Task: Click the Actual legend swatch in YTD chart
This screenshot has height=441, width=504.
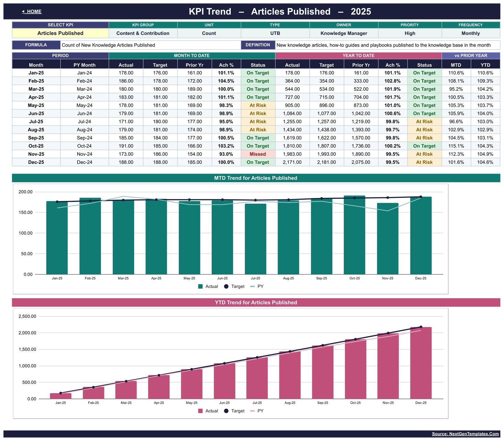Action: click(x=200, y=411)
